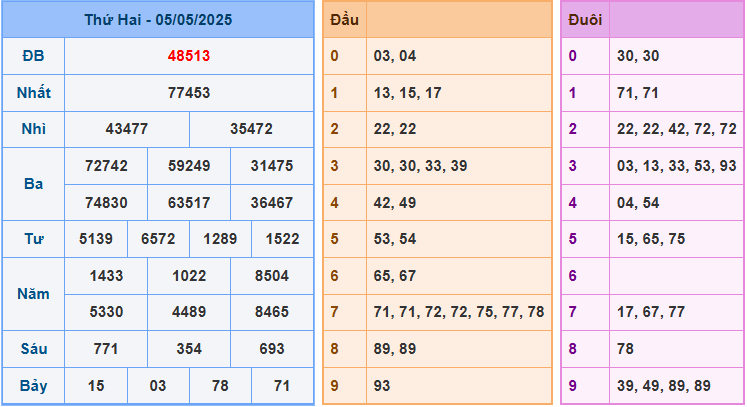Screen dimensions: 747x407
Task: Click the Nhì prize number 35472
Action: pyautogui.click(x=252, y=129)
